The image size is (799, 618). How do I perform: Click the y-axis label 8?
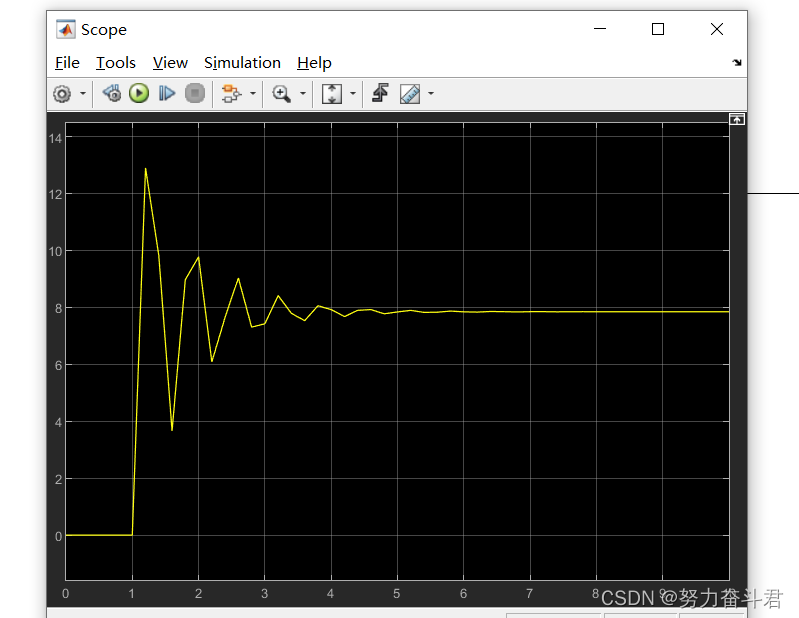point(59,309)
